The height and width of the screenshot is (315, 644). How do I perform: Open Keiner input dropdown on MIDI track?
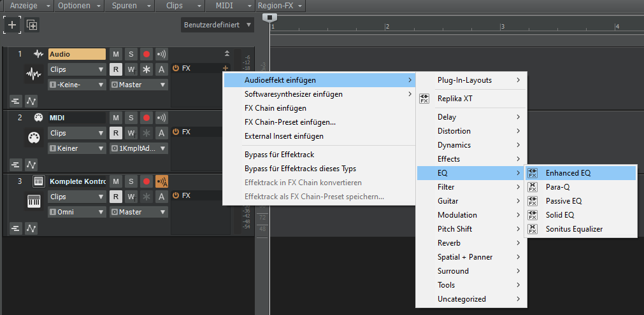pyautogui.click(x=77, y=148)
